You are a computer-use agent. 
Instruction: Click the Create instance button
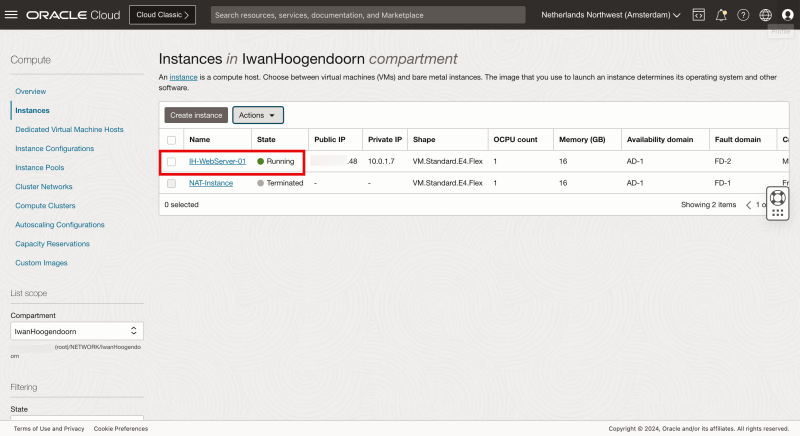coord(196,115)
